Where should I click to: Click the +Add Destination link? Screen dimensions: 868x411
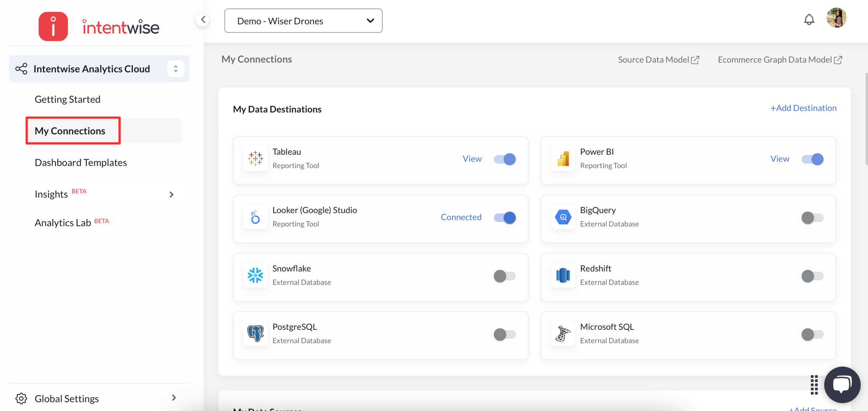tap(803, 108)
